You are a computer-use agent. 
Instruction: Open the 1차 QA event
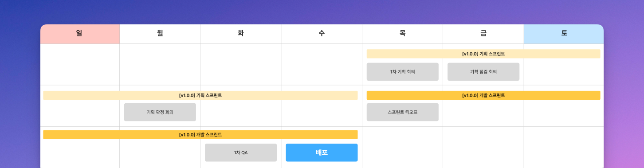[x=241, y=152]
